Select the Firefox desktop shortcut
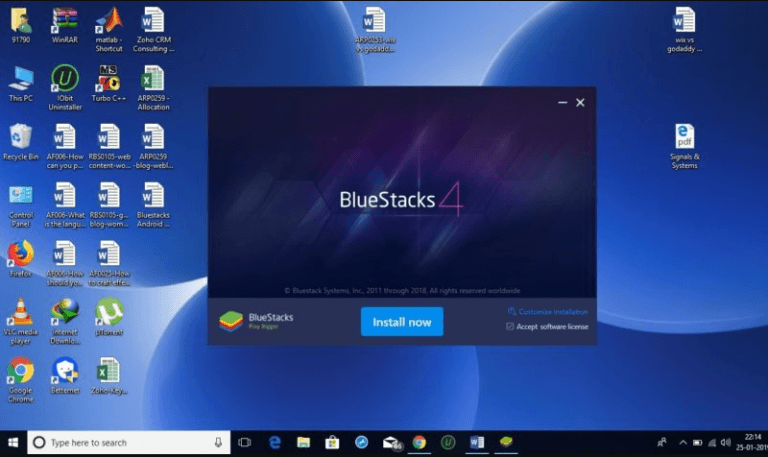Image resolution: width=768 pixels, height=457 pixels. 20,254
